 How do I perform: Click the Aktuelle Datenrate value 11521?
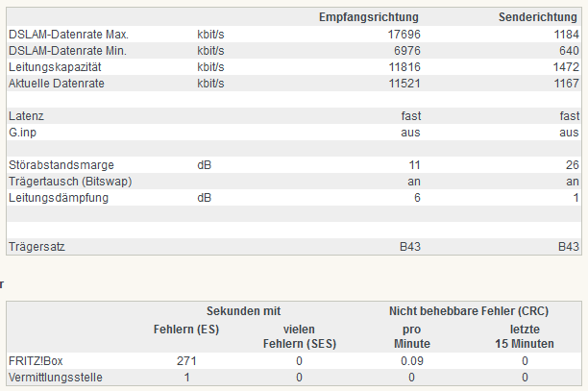click(x=404, y=84)
